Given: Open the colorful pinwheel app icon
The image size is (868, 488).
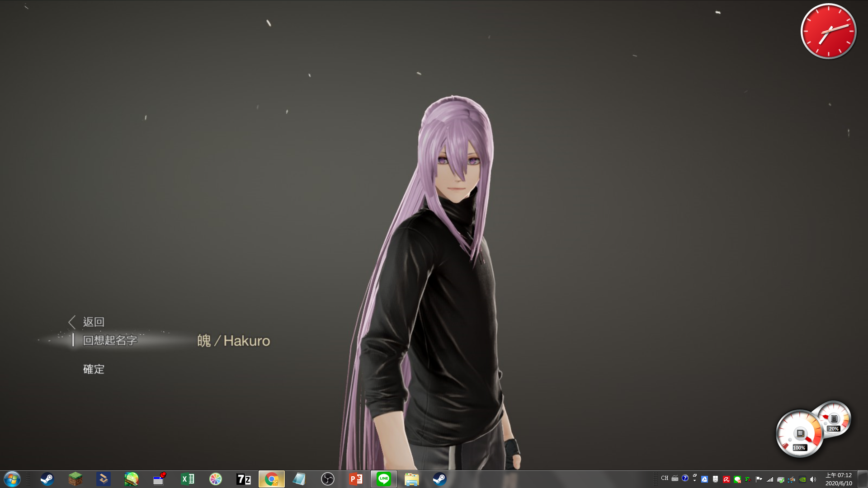Looking at the screenshot, I should (216, 479).
